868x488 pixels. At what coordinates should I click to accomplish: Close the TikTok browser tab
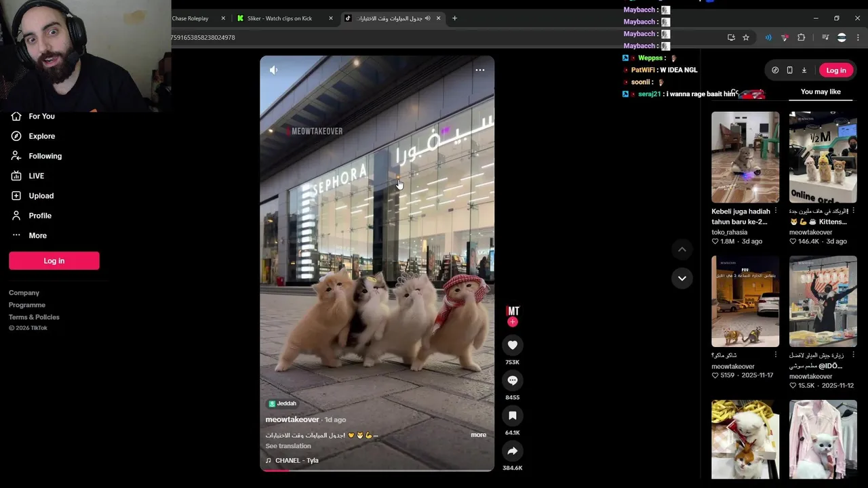(439, 18)
